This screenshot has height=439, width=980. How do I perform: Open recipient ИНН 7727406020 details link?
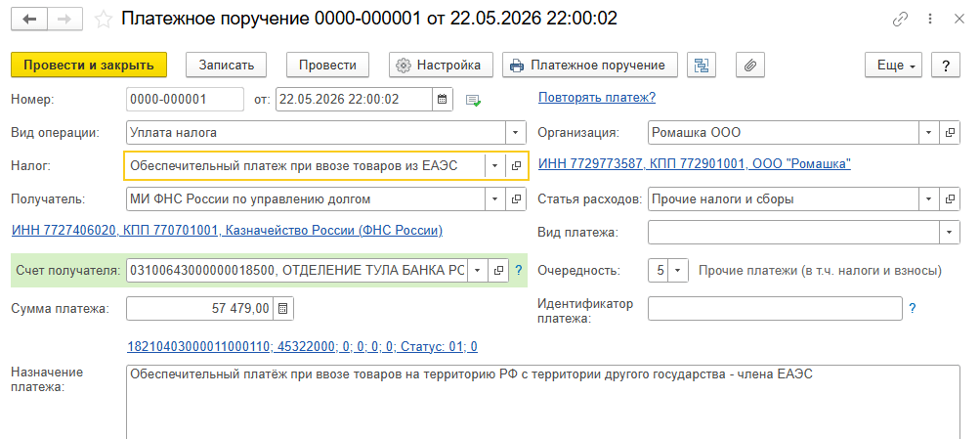coord(227,231)
